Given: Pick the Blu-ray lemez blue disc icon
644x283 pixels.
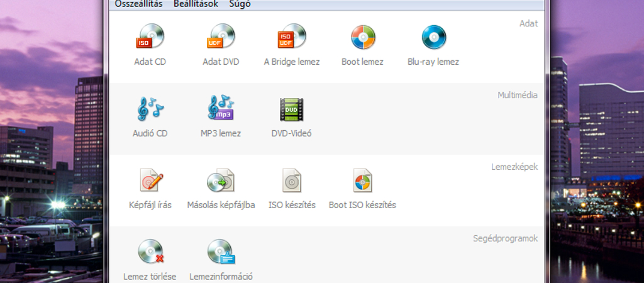Looking at the screenshot, I should [434, 37].
